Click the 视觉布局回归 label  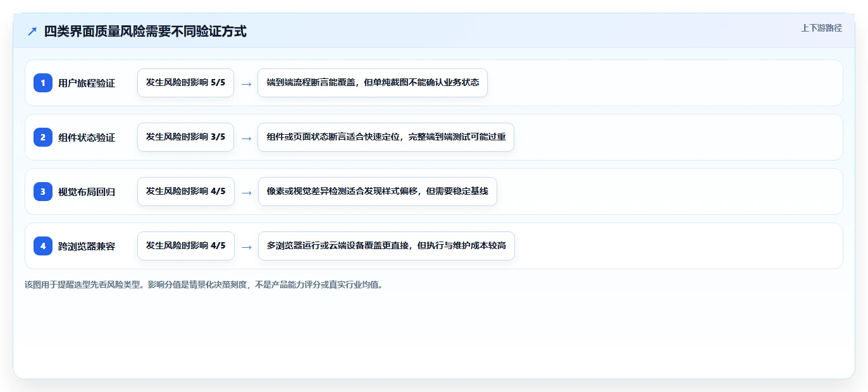[x=87, y=192]
